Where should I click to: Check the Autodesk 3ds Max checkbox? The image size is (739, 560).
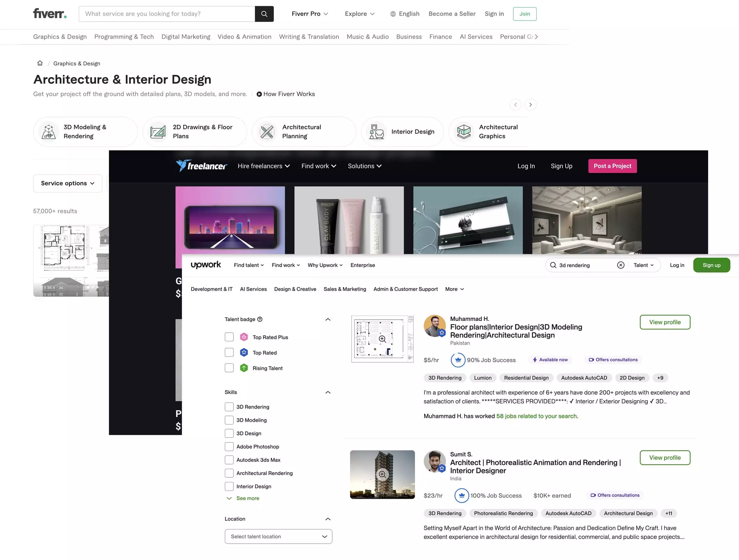(x=229, y=460)
